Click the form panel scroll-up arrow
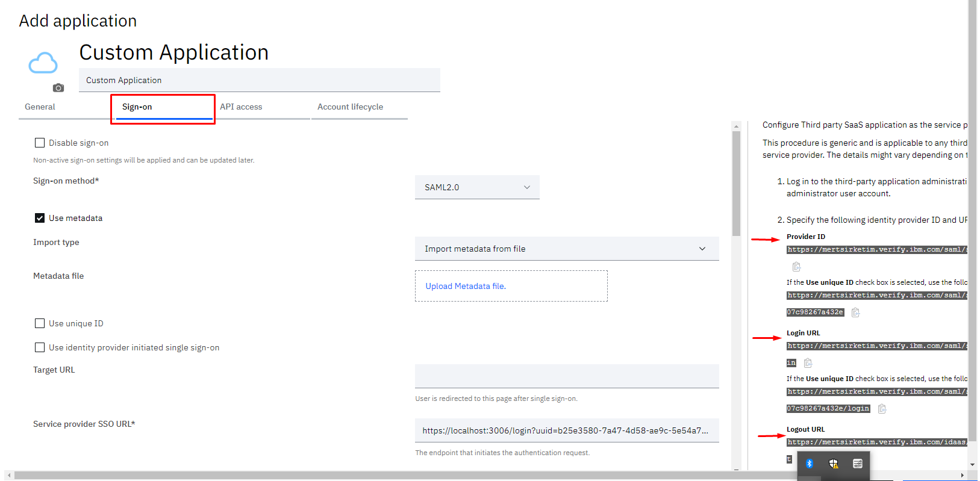The height and width of the screenshot is (481, 980). point(736,126)
